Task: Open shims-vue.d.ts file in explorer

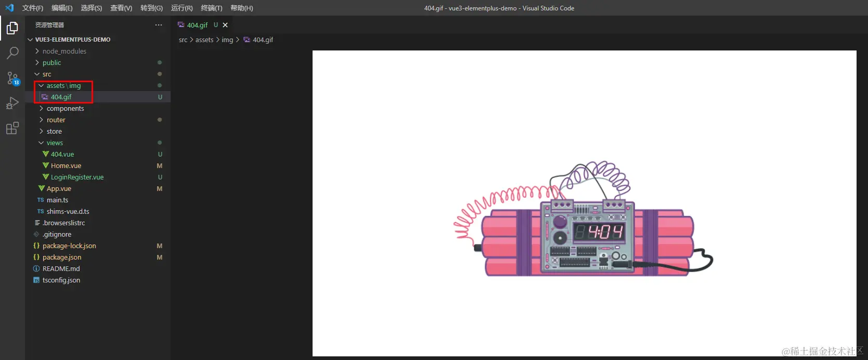Action: pos(68,211)
